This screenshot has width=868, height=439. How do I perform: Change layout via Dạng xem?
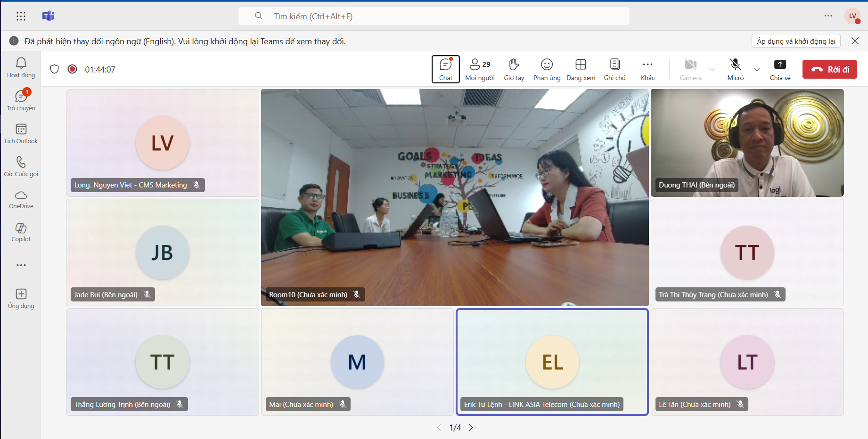click(581, 69)
